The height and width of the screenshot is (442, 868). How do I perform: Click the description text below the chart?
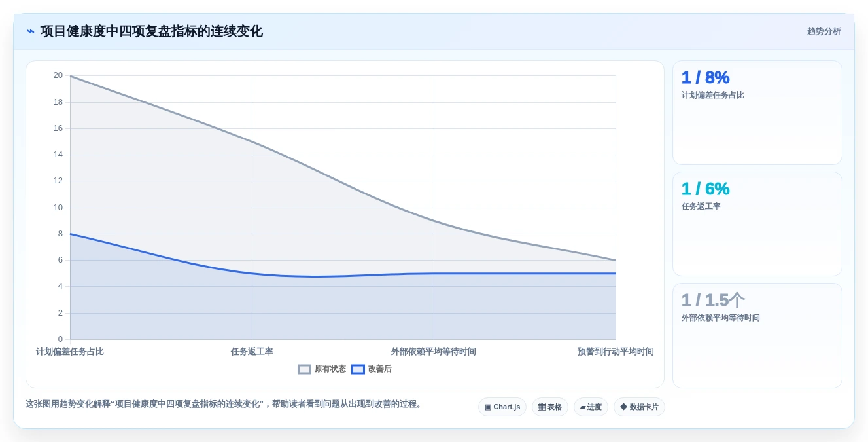[225, 404]
